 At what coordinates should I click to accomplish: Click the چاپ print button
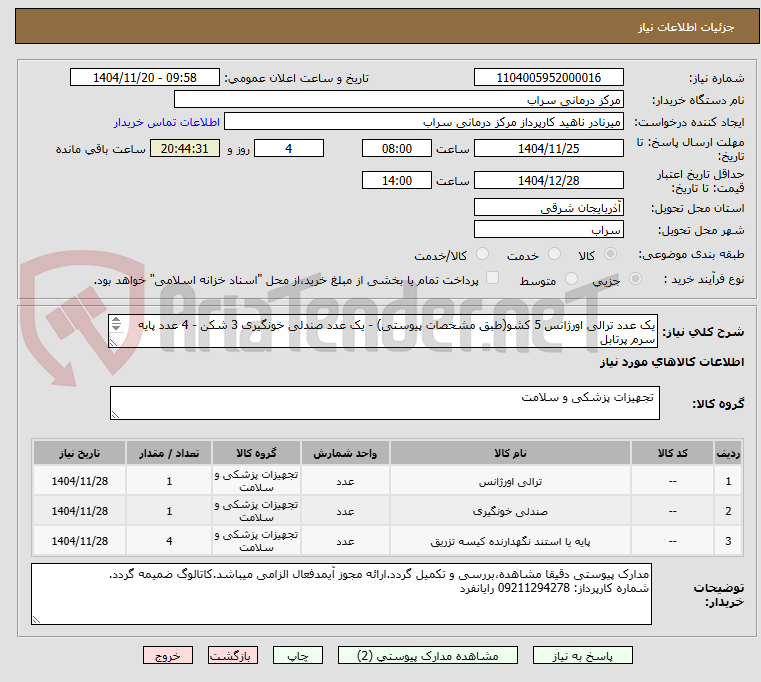click(x=298, y=655)
